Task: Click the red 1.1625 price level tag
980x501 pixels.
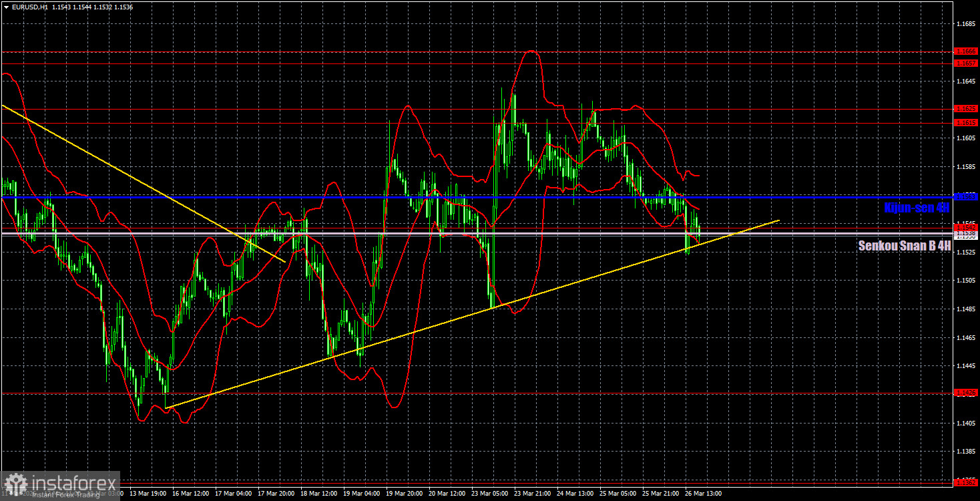Action: [966, 108]
